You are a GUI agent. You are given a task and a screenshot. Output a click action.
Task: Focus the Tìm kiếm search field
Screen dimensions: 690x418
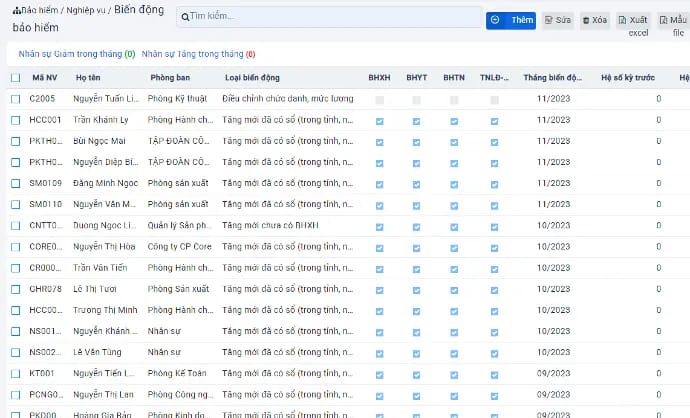click(x=329, y=17)
